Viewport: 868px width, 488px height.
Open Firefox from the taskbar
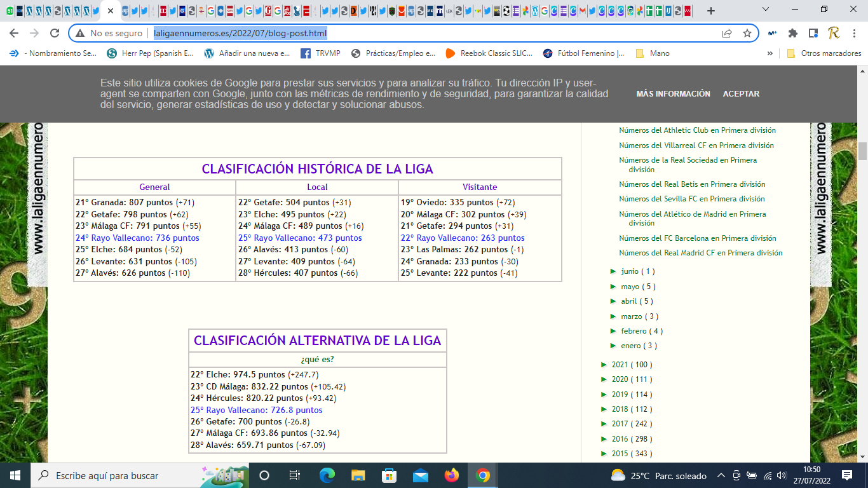point(452,475)
